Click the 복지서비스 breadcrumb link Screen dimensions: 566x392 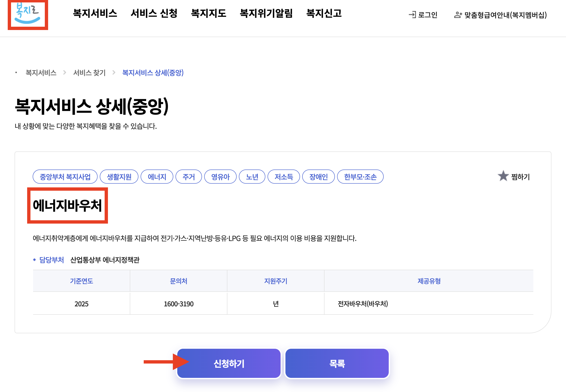pyautogui.click(x=41, y=73)
